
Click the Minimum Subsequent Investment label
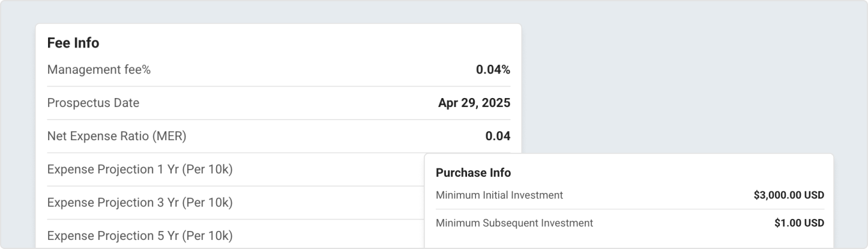tap(514, 223)
